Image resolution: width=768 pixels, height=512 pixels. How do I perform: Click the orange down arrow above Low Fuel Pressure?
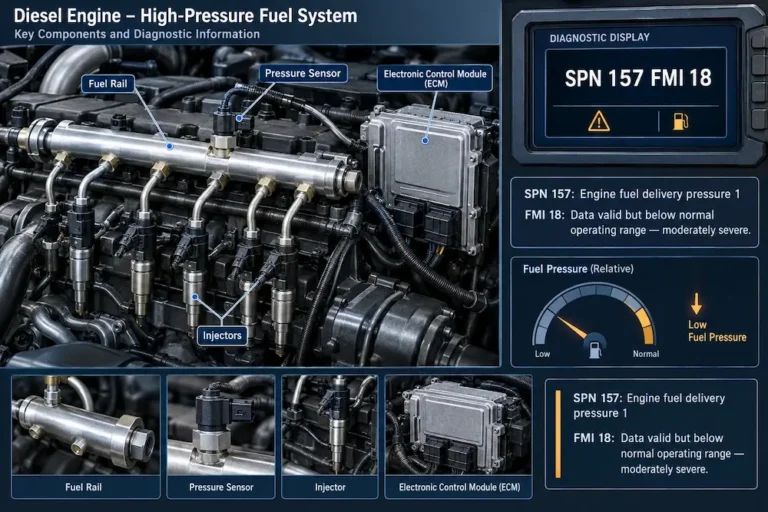tap(696, 304)
